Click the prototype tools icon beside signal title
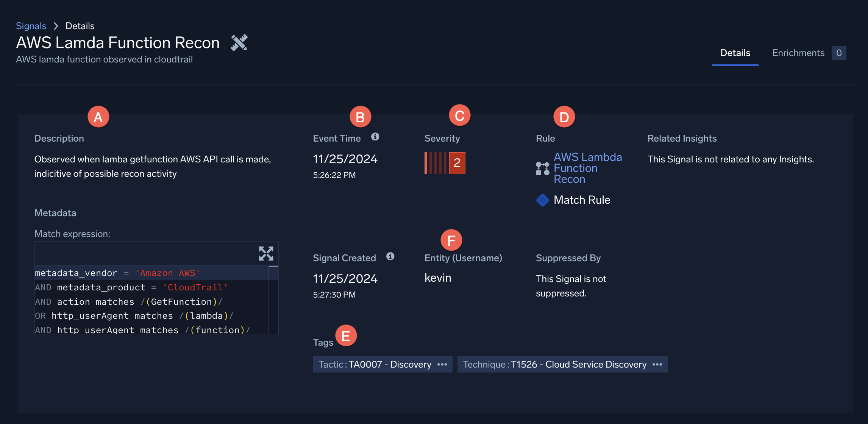The width and height of the screenshot is (868, 424). click(239, 42)
